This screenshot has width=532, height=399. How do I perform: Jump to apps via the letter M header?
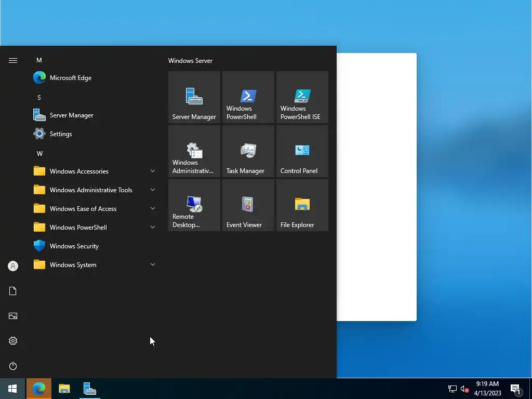click(x=39, y=60)
